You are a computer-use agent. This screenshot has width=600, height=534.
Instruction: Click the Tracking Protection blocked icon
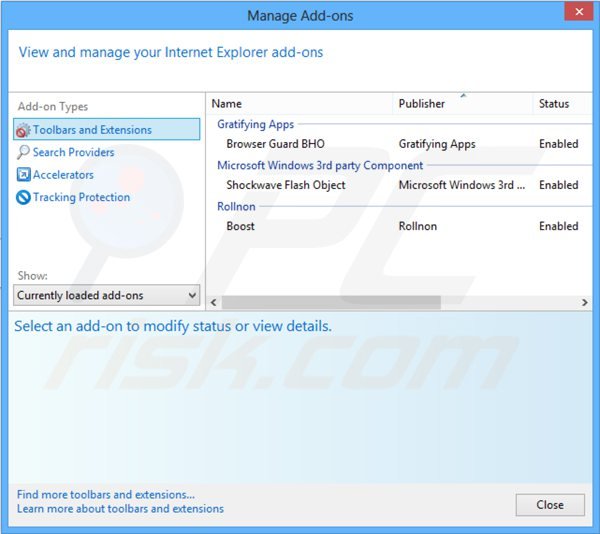pos(23,197)
